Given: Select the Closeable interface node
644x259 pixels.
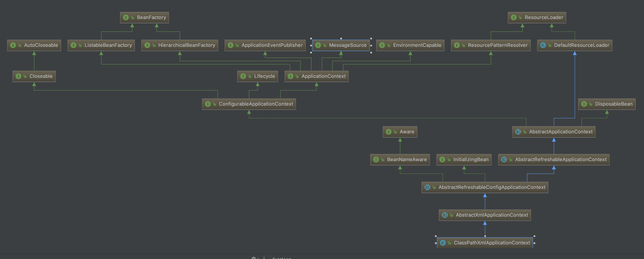Looking at the screenshot, I should [34, 76].
